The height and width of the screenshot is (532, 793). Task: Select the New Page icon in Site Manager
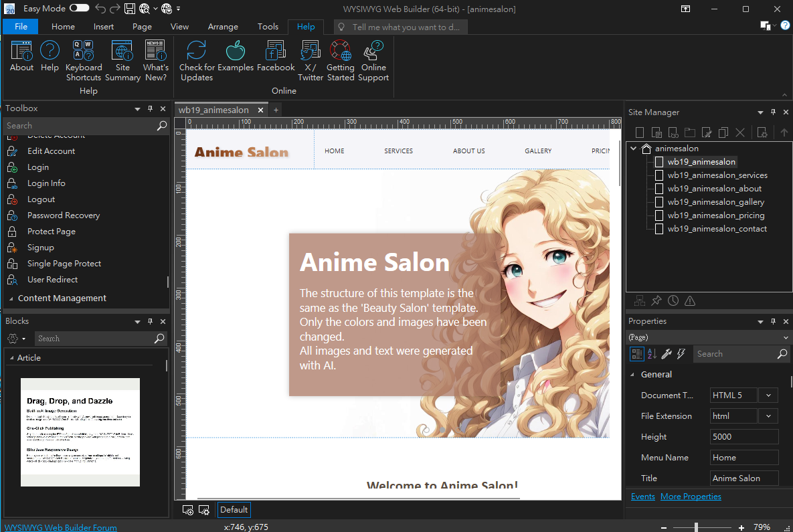(639, 132)
